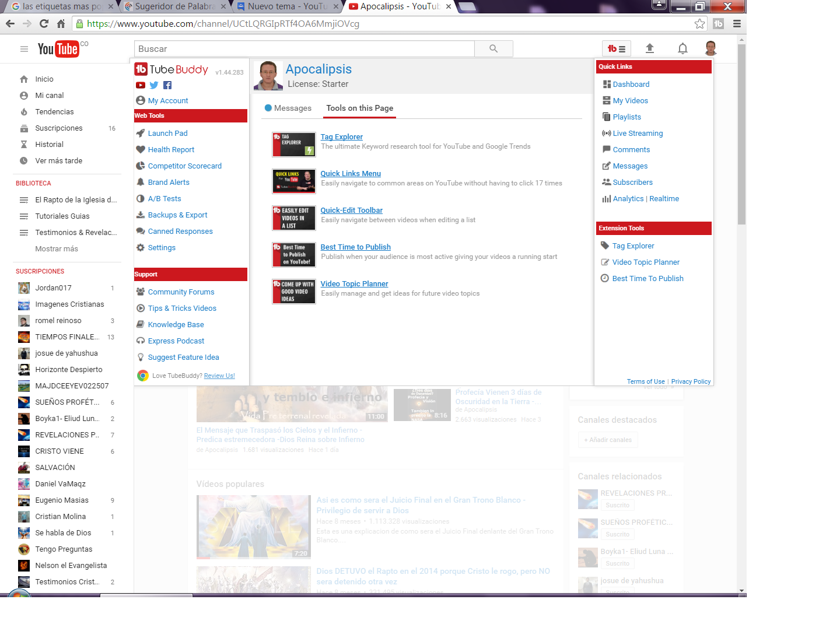Go to the browser home page
The height and width of the screenshot is (631, 840).
coord(61,23)
